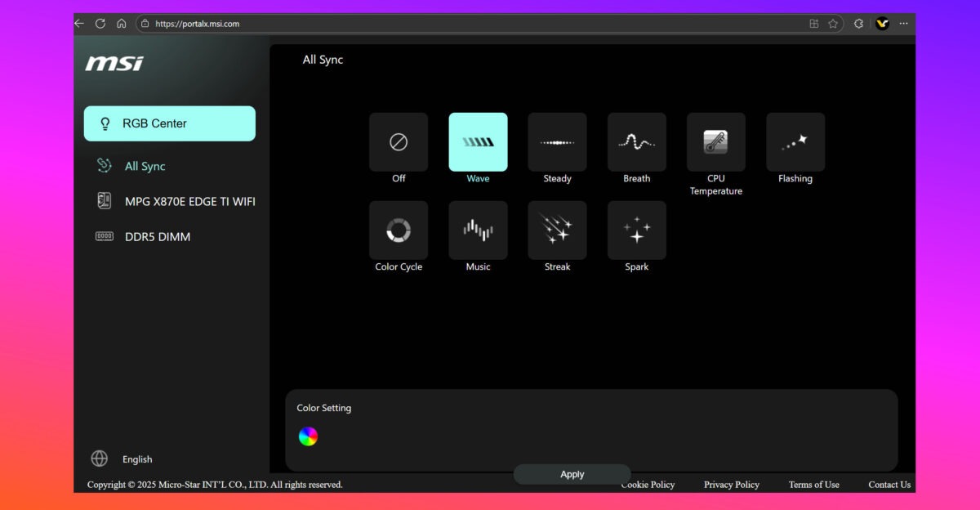The width and height of the screenshot is (980, 510).
Task: Refresh the page in the browser
Action: tap(100, 24)
